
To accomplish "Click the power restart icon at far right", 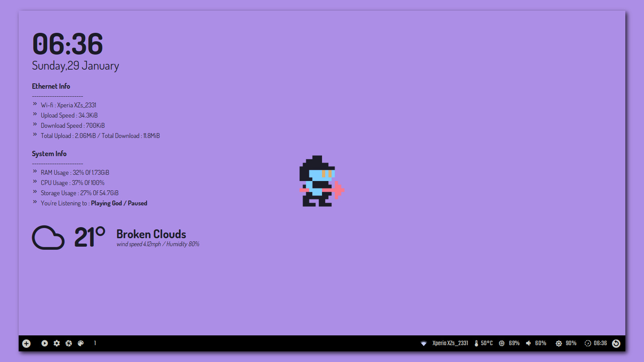I will coord(616,343).
